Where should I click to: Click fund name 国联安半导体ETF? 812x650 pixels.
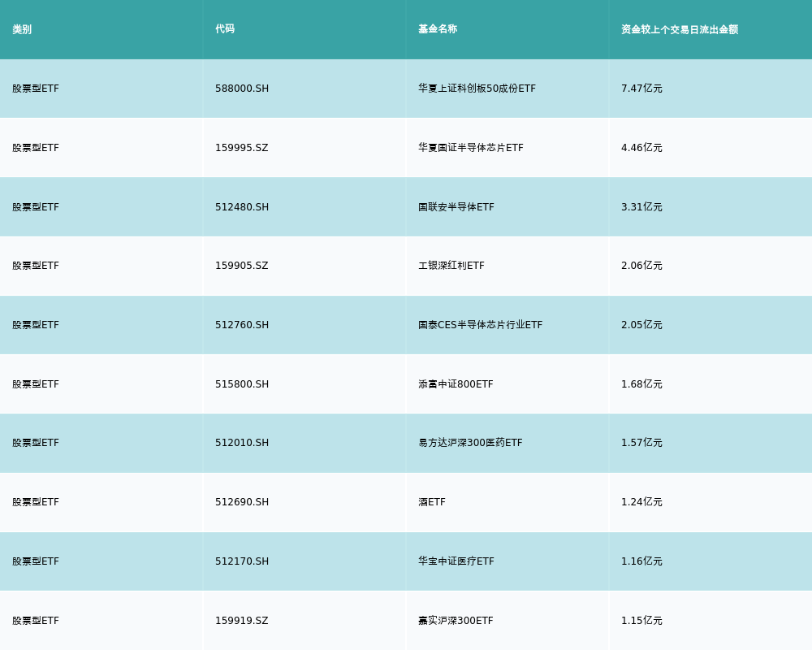(x=456, y=207)
